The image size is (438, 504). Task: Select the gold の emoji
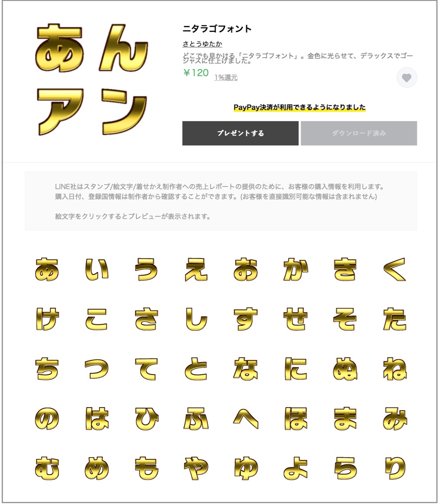tap(47, 418)
